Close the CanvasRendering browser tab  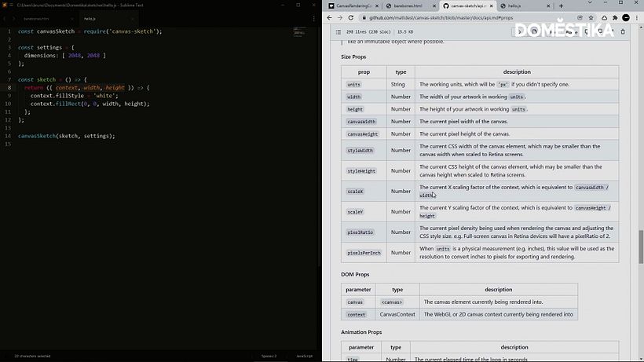[x=377, y=6]
